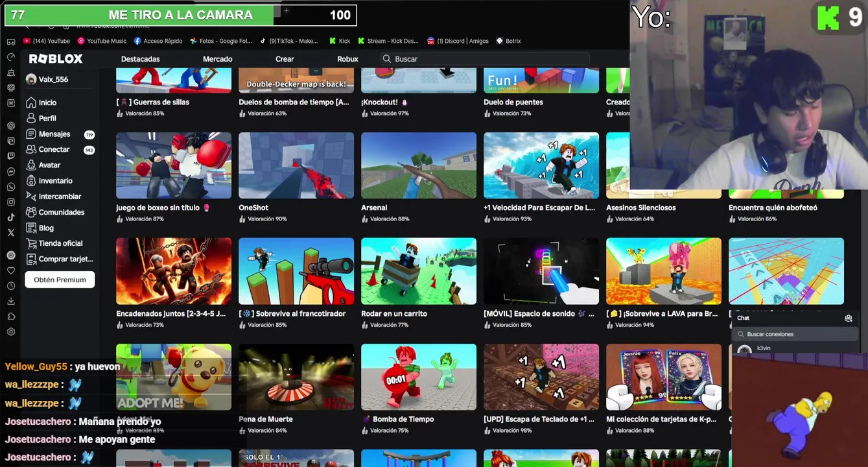Open Perfil in Roblox sidebar

tap(42, 118)
